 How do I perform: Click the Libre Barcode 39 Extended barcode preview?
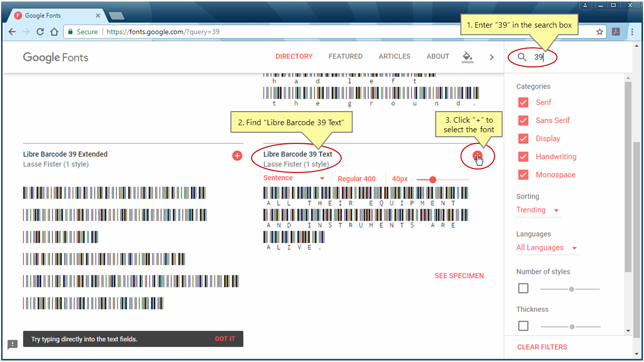(131, 248)
